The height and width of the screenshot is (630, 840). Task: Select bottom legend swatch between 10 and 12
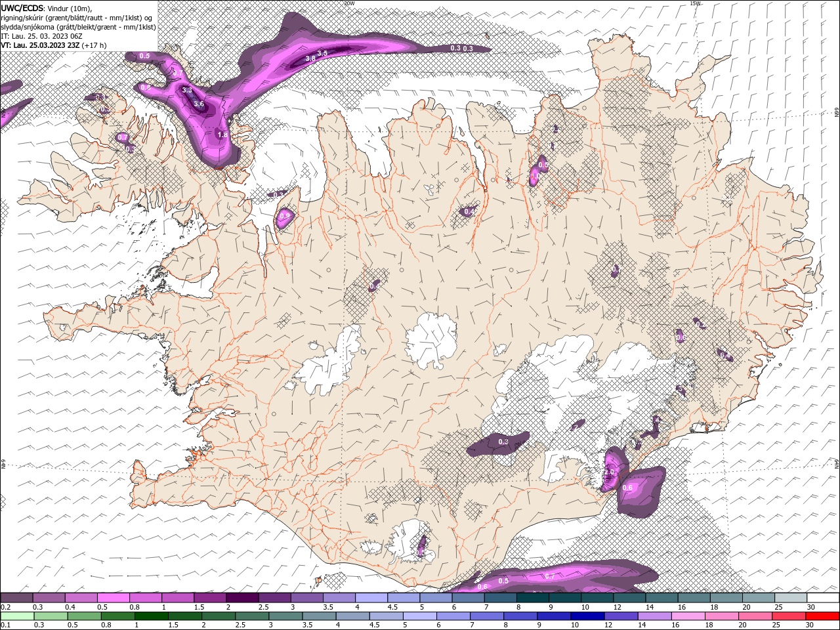tap(587, 616)
